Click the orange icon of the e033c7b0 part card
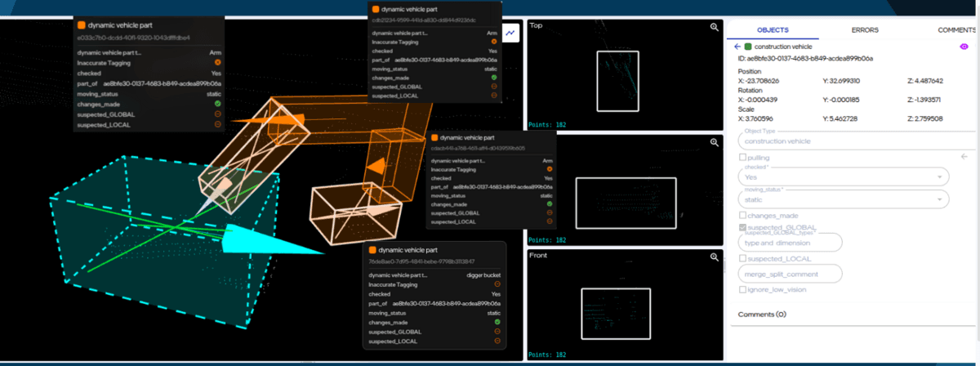Viewport: 980px width, 366px height. 81,25
